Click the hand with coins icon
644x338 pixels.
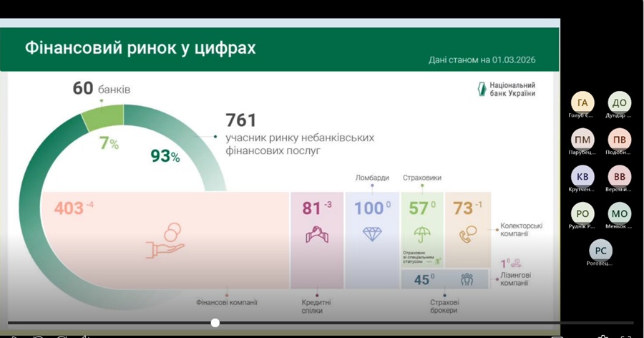point(167,241)
